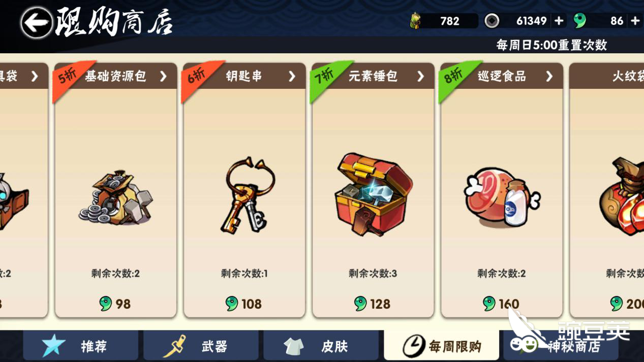The height and width of the screenshot is (362, 644).
Task: Expand 元素锤包 details chevron
Action: point(420,76)
